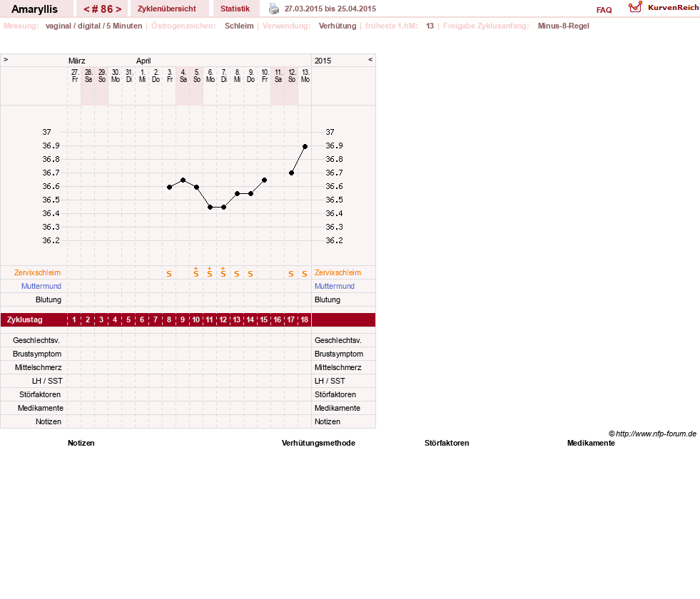Image resolution: width=700 pixels, height=599 pixels.
Task: Click the 'Minus-8-Regel' value
Action: (x=564, y=26)
